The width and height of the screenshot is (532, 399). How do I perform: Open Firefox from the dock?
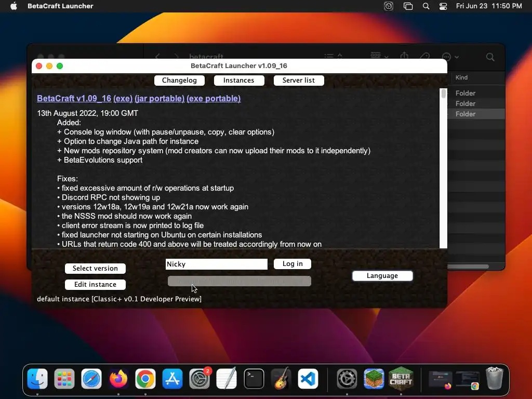coord(118,378)
